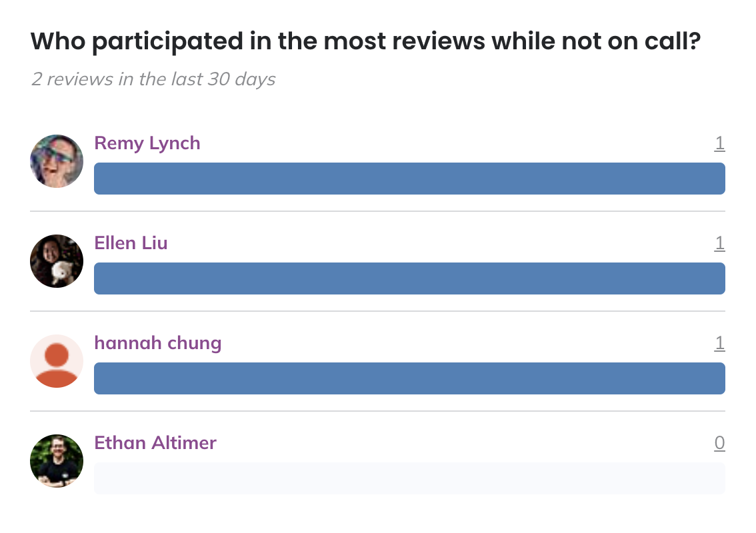Click the blue bar under Remy Lynch
The height and width of the screenshot is (533, 756).
[409, 179]
